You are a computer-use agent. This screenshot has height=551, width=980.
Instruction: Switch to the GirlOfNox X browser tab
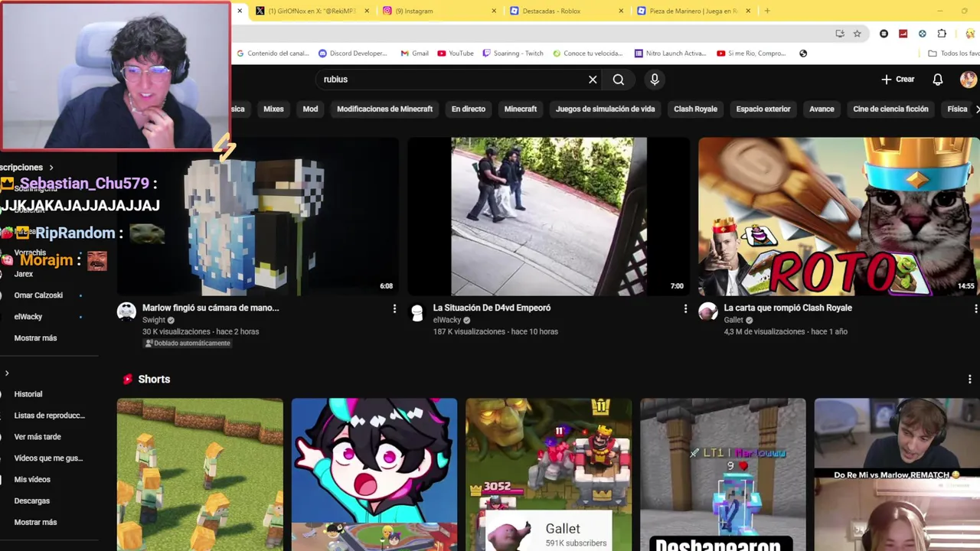point(312,11)
